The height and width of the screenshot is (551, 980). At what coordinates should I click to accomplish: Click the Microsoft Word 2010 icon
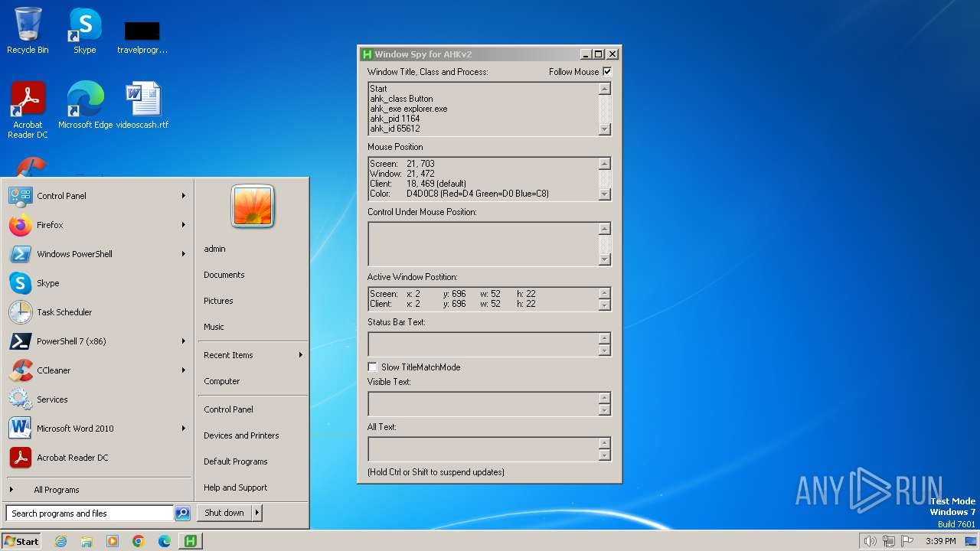[21, 429]
